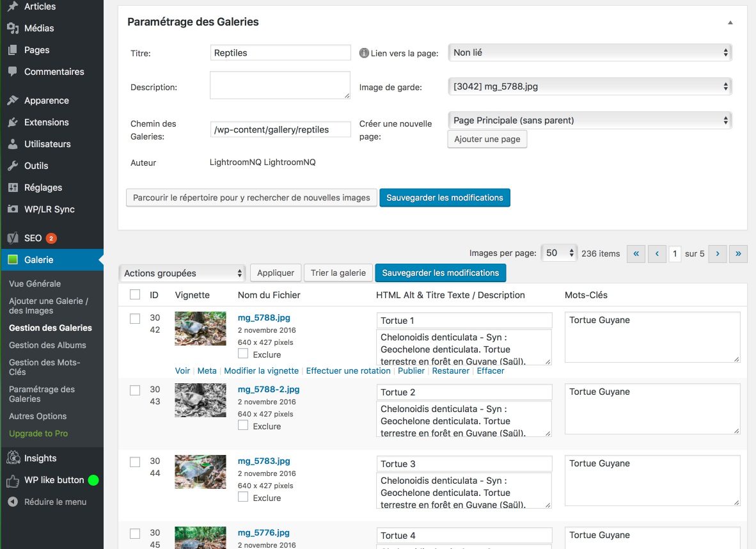Open the Actions groupées dropdown
The height and width of the screenshot is (549, 756).
[x=182, y=273]
